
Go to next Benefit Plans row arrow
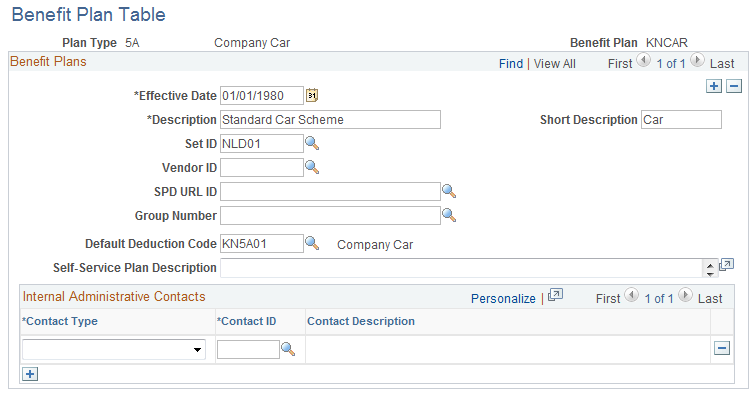tap(697, 60)
